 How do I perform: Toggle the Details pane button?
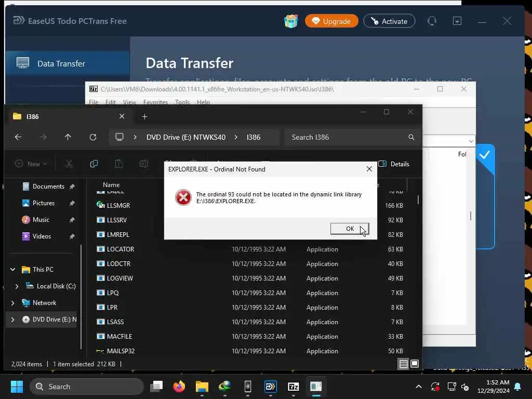pyautogui.click(x=394, y=164)
